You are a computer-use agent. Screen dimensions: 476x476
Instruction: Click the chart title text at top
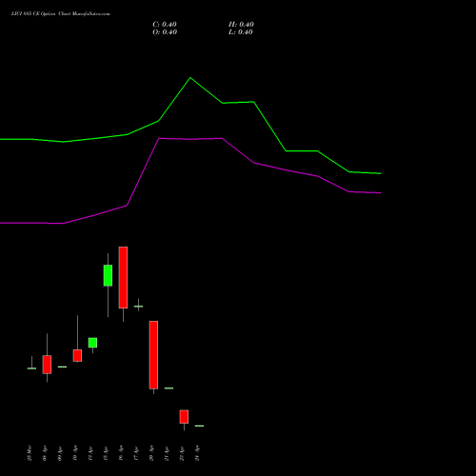61,14
